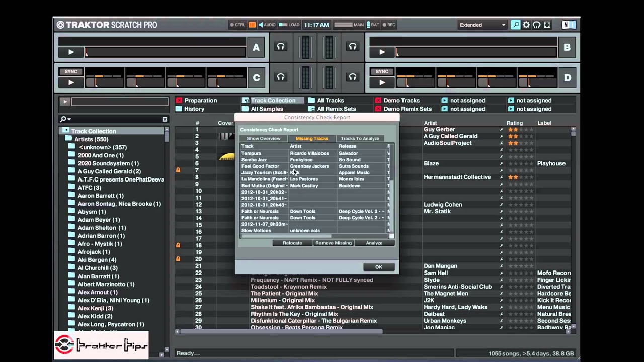Screen dimensions: 644x362
Task: Confirm the report with OK
Action: (x=379, y=267)
